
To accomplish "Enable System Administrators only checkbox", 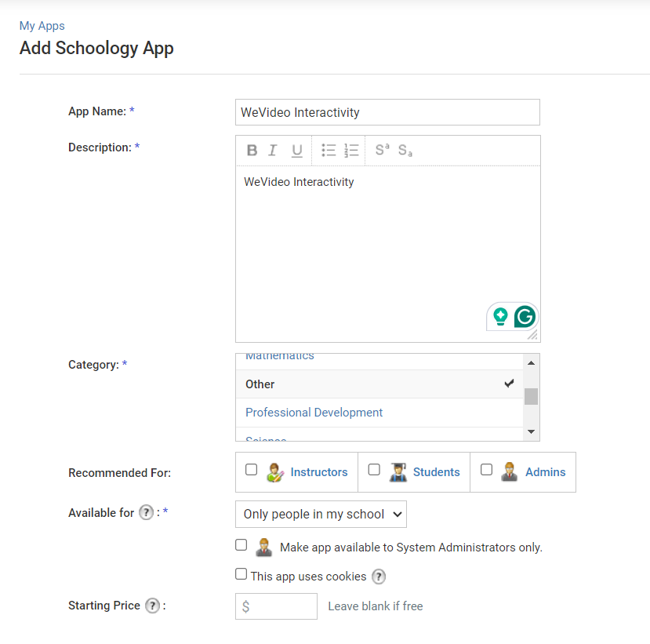I will tap(241, 544).
